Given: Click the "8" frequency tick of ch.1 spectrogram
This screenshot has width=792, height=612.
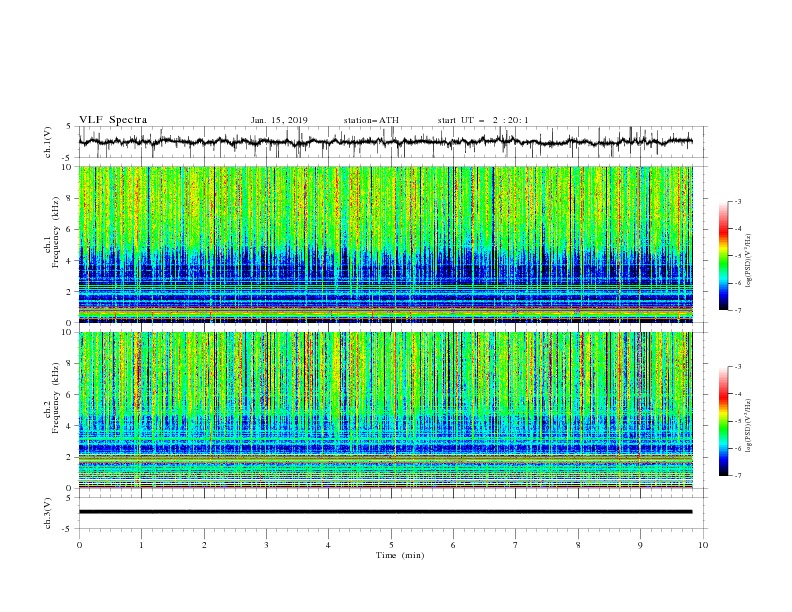Looking at the screenshot, I should tap(70, 198).
